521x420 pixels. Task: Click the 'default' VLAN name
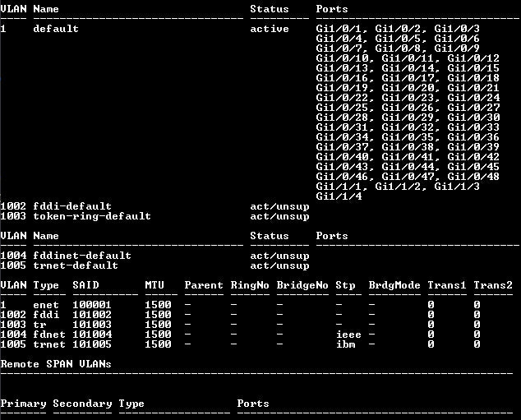tap(56, 29)
